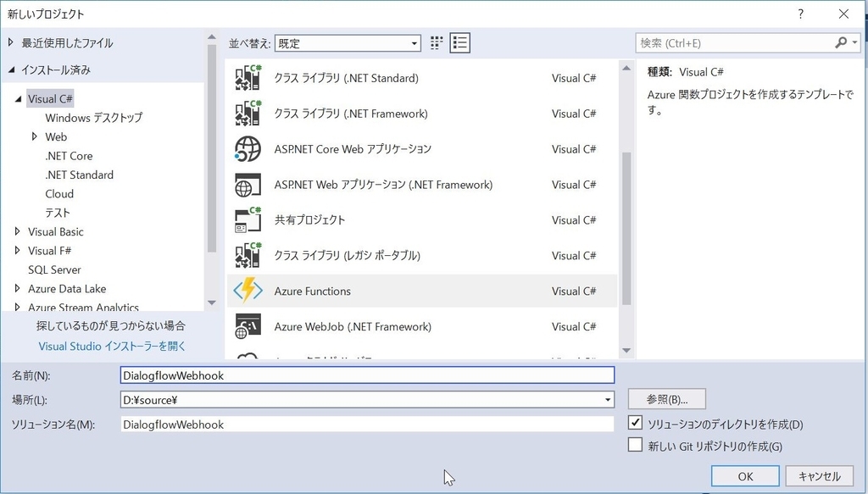Click the help question mark icon
Screen dimensions: 868x494
(x=802, y=14)
